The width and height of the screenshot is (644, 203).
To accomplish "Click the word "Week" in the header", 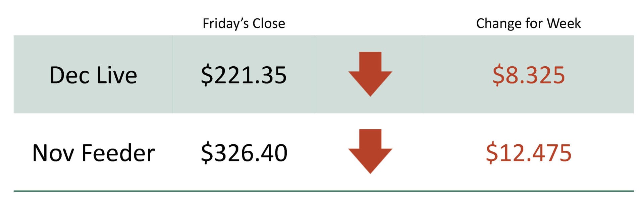I will [564, 23].
